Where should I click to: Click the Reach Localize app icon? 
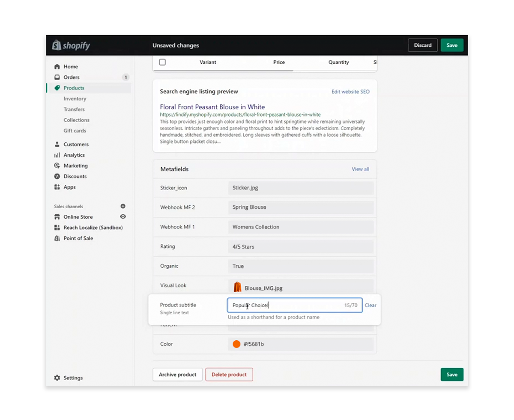click(57, 228)
